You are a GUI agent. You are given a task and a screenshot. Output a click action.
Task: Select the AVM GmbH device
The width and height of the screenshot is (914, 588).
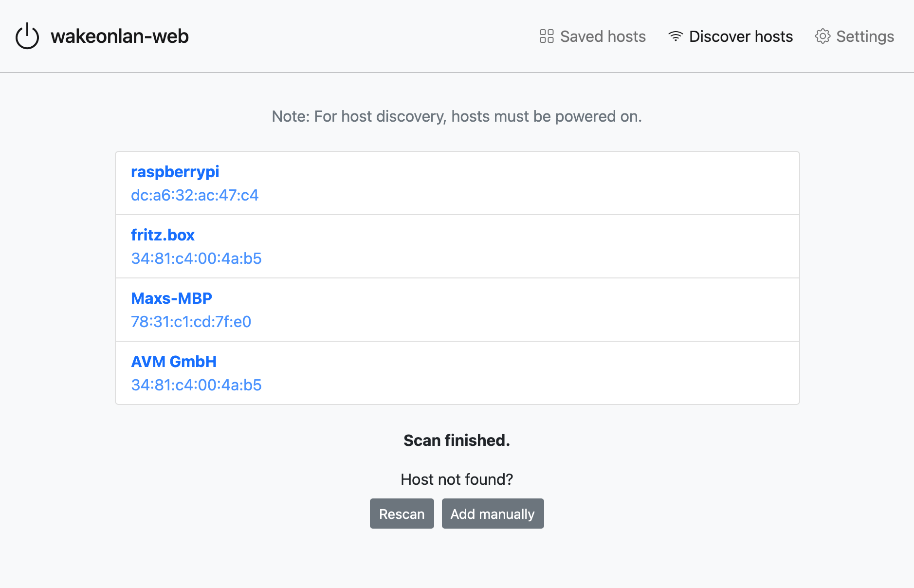pyautogui.click(x=174, y=361)
